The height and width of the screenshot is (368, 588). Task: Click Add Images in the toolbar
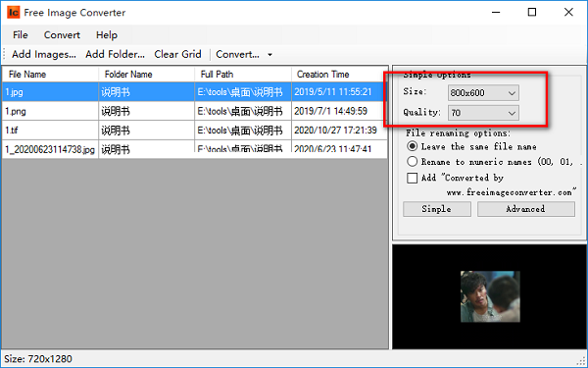[44, 54]
